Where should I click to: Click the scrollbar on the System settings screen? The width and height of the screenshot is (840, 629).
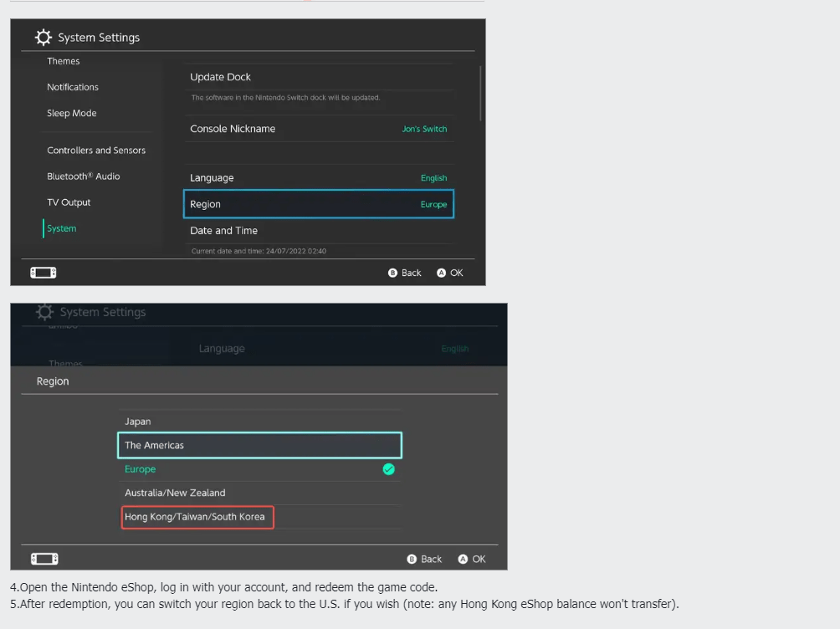click(480, 93)
